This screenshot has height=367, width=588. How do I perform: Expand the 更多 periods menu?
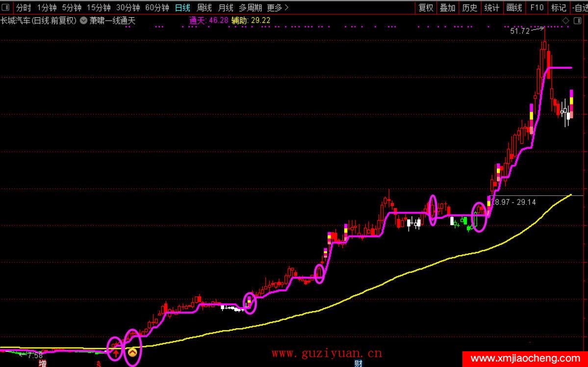[x=278, y=8]
